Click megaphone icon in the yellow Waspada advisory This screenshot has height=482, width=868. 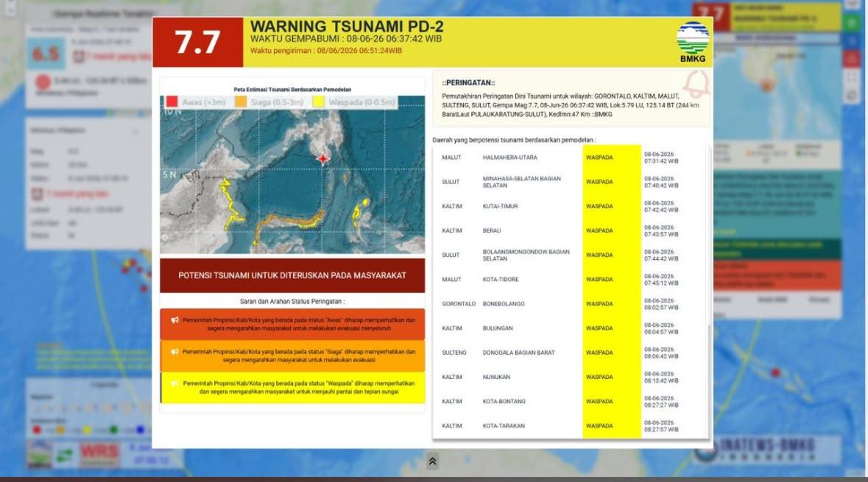coord(175,383)
